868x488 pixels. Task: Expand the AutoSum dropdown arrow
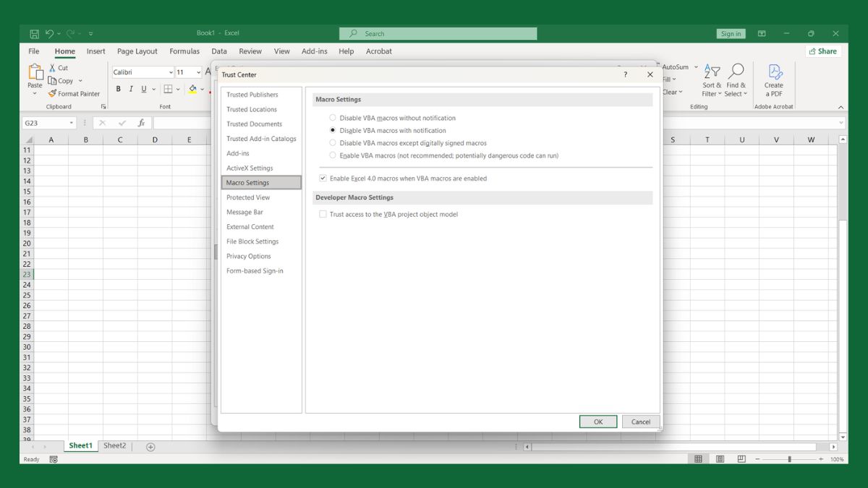pos(697,67)
